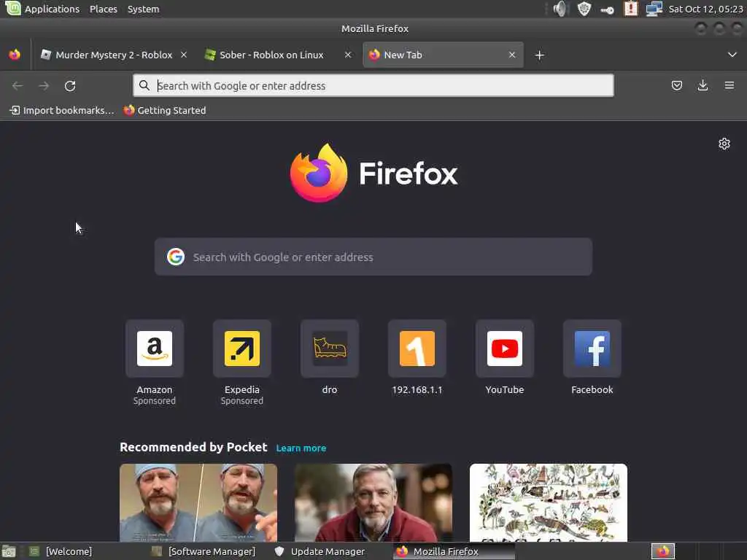This screenshot has height=560, width=747.
Task: Click the key icon in system tray
Action: click(x=608, y=9)
